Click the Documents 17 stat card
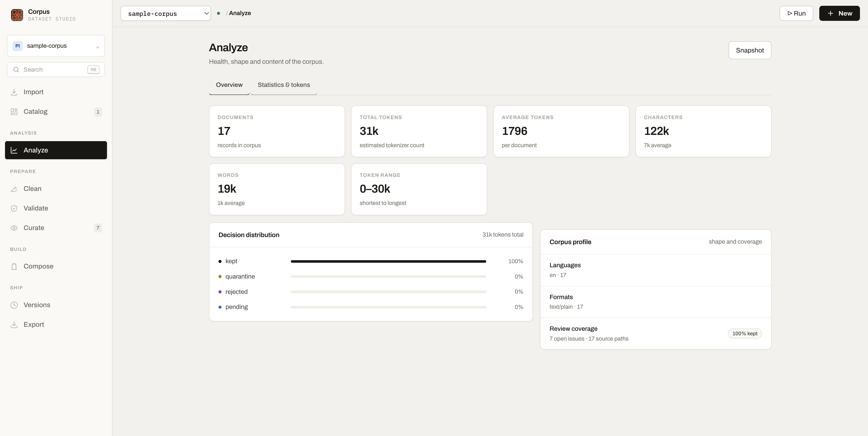Screen dimensions: 868x436 click(277, 131)
